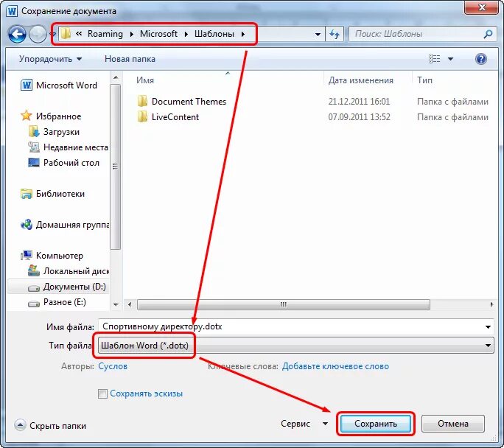Expand the arrow after Roaming in path

tap(131, 34)
